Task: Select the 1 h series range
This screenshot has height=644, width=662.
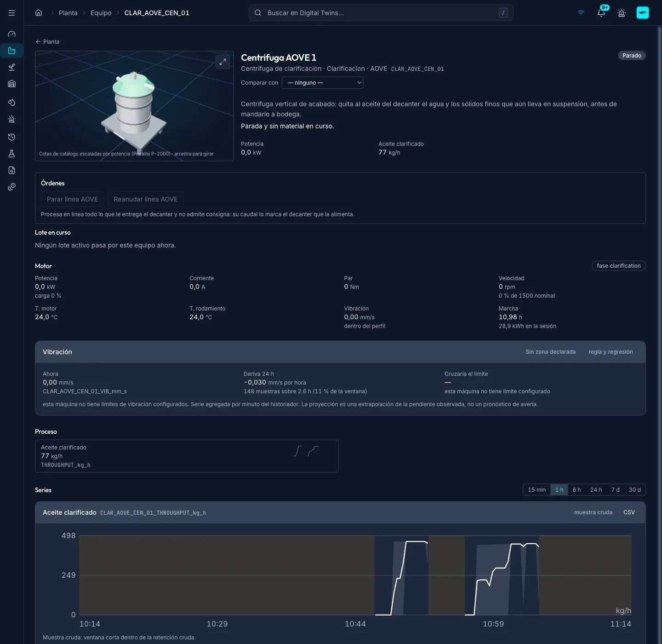Action: click(x=559, y=490)
